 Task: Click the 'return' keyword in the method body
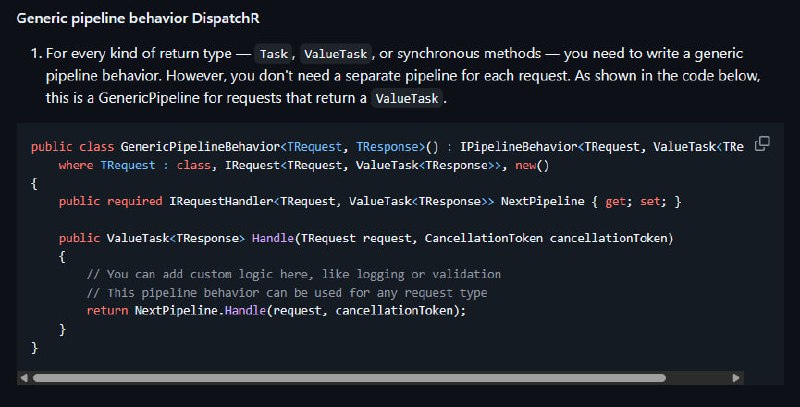107,311
